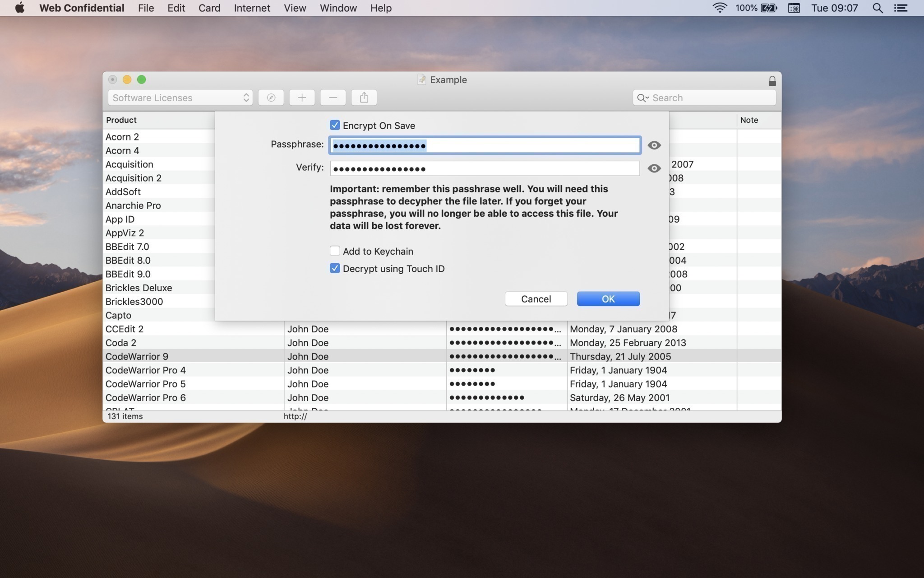This screenshot has height=578, width=924.
Task: Select the AddSoft row
Action: click(159, 191)
